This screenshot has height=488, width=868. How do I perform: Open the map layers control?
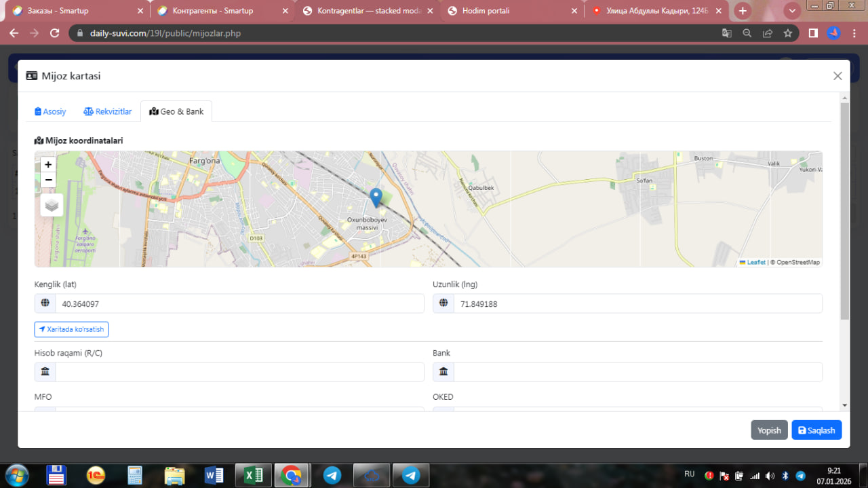[52, 204]
